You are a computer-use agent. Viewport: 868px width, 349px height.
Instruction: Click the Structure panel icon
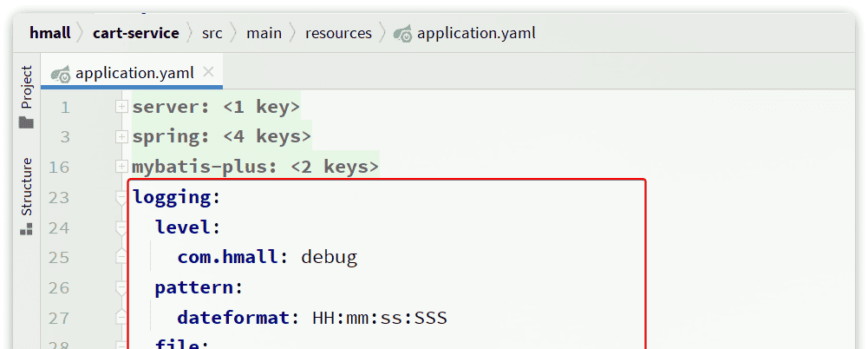(26, 229)
